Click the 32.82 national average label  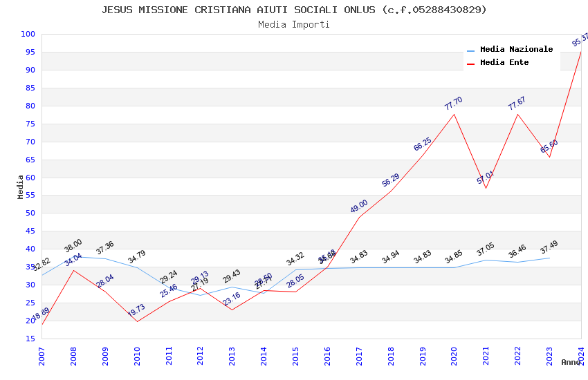coord(42,264)
